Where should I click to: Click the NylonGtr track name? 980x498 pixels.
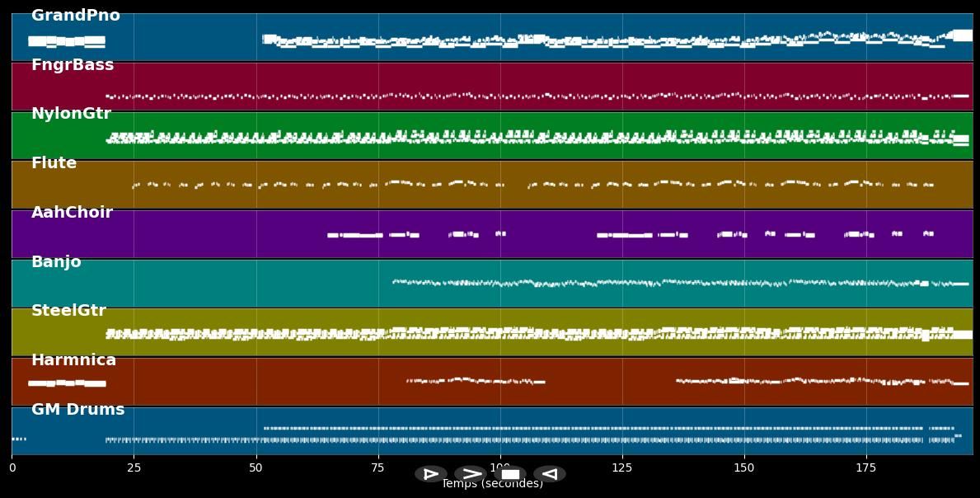pos(71,114)
